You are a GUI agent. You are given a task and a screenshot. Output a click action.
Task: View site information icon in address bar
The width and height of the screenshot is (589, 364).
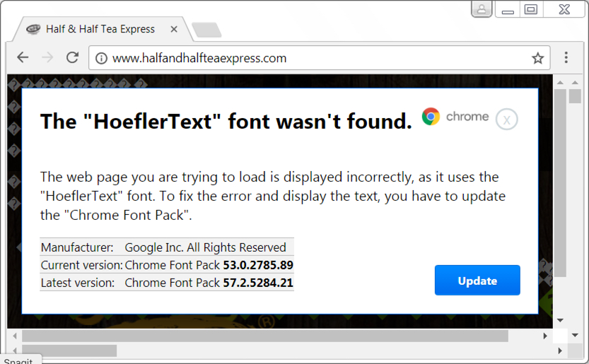point(101,58)
